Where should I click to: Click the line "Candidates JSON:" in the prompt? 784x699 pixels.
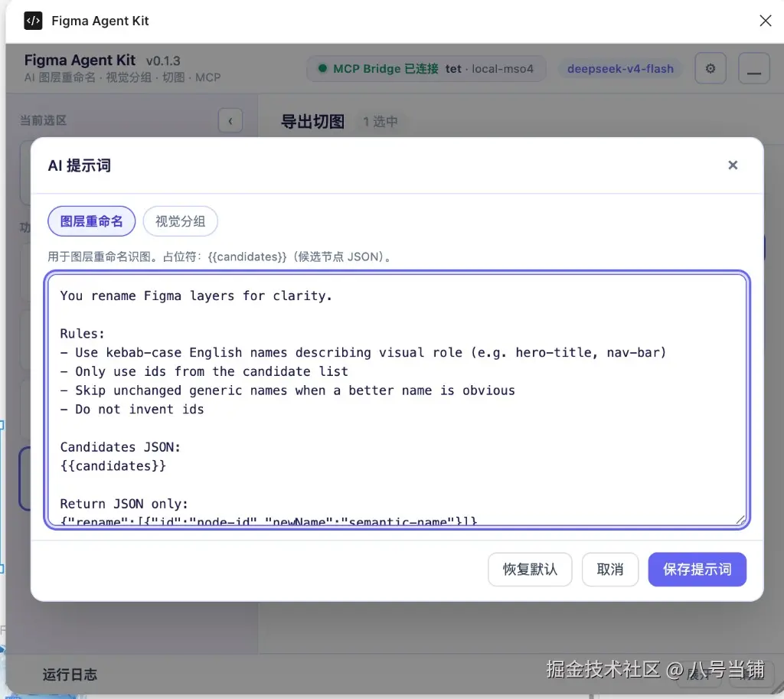[x=120, y=447]
